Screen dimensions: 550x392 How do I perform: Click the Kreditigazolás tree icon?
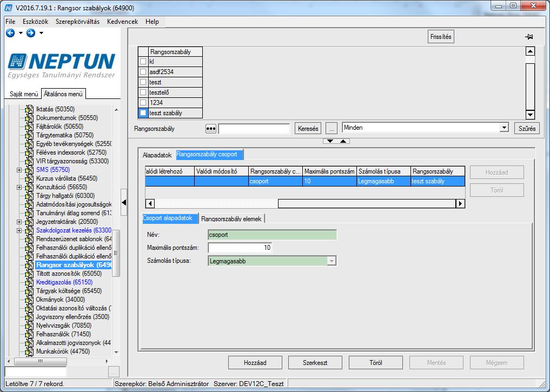coord(29,282)
